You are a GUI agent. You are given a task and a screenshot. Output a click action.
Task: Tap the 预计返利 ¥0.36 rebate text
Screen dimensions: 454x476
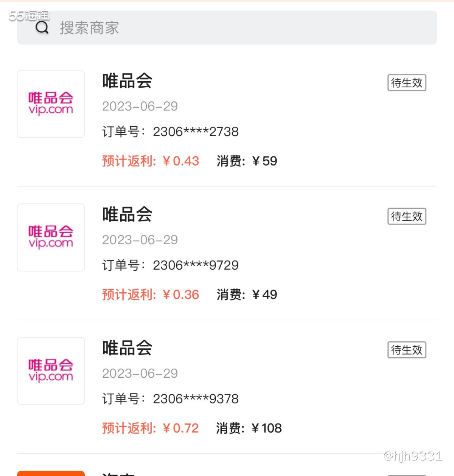tap(151, 295)
